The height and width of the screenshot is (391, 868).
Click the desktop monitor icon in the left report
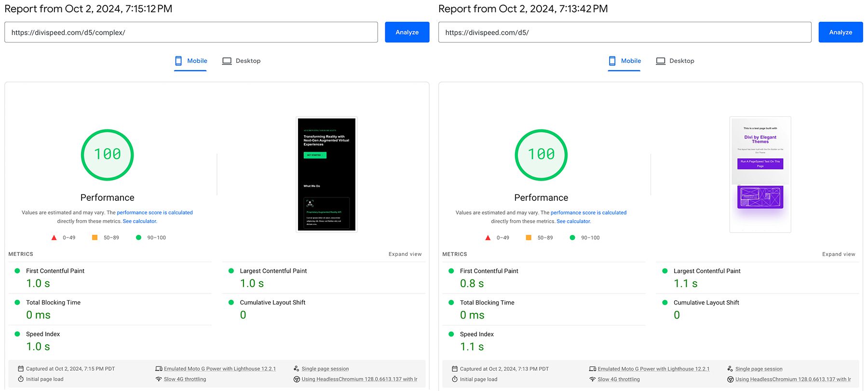(x=227, y=61)
